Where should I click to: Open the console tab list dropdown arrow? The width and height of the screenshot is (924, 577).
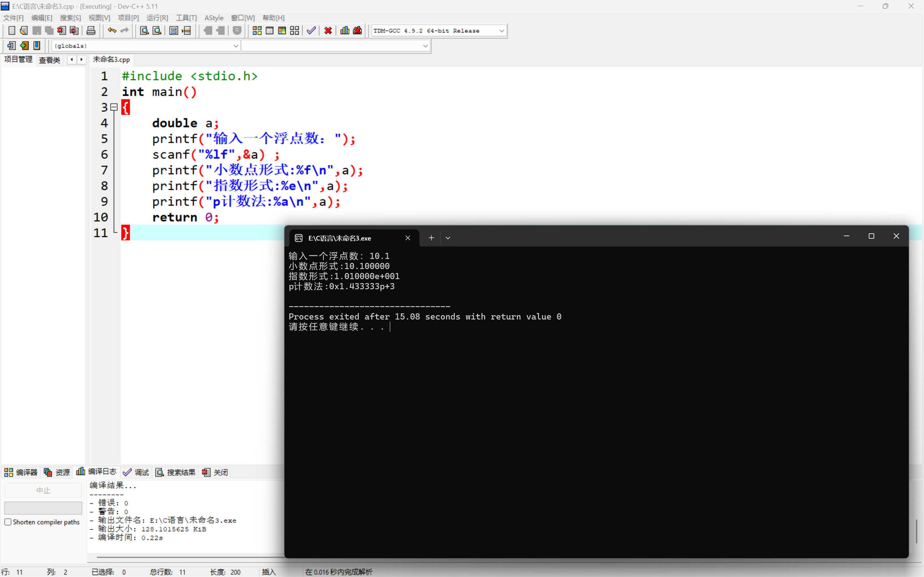pos(448,238)
